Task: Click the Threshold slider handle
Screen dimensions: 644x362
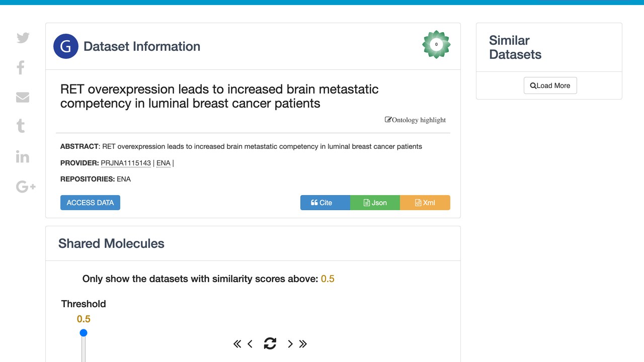Action: pos(84,333)
